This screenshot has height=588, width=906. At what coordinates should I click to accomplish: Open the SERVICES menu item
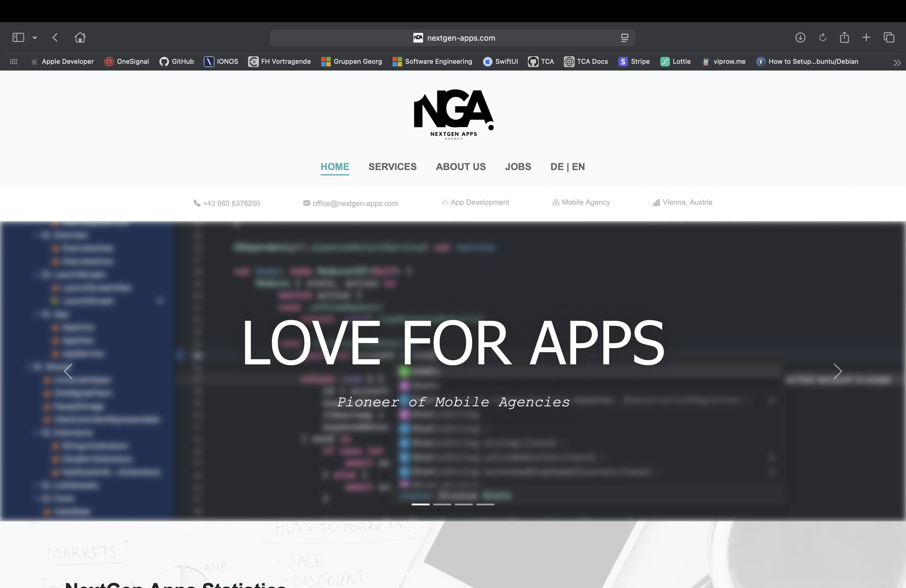click(392, 166)
